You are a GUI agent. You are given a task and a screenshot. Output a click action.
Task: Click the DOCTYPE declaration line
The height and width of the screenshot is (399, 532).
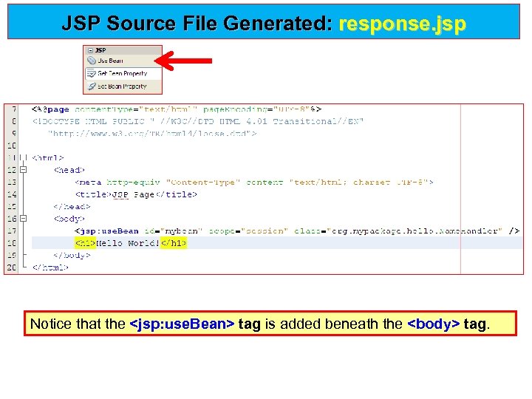pyautogui.click(x=198, y=121)
